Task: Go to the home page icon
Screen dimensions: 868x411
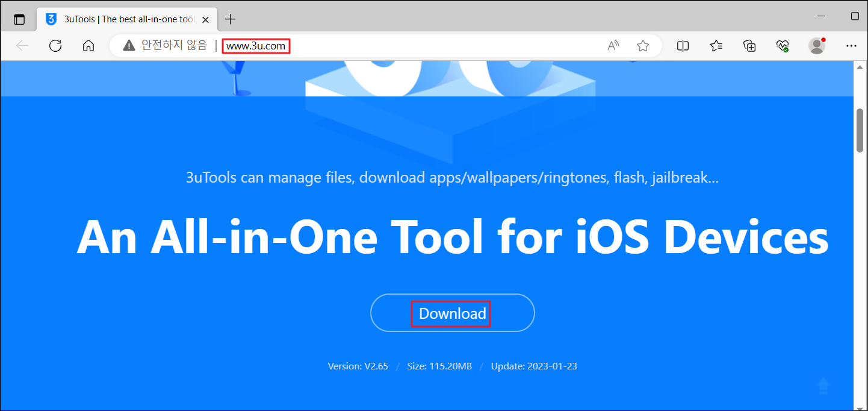Action: pos(88,46)
